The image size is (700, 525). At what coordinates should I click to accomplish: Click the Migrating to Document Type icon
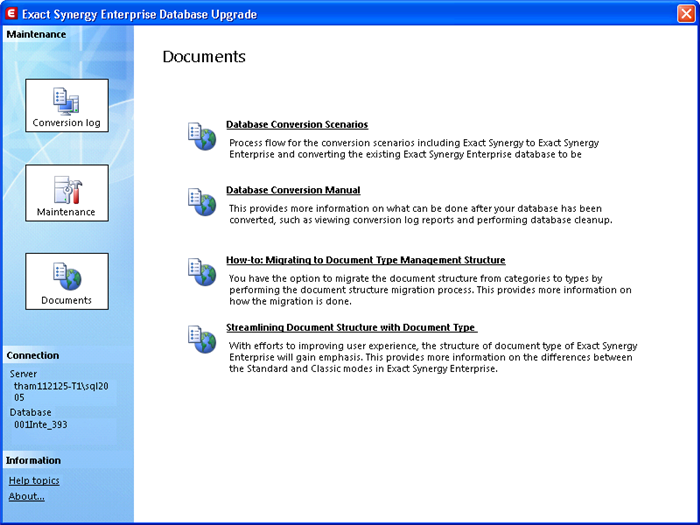[202, 271]
